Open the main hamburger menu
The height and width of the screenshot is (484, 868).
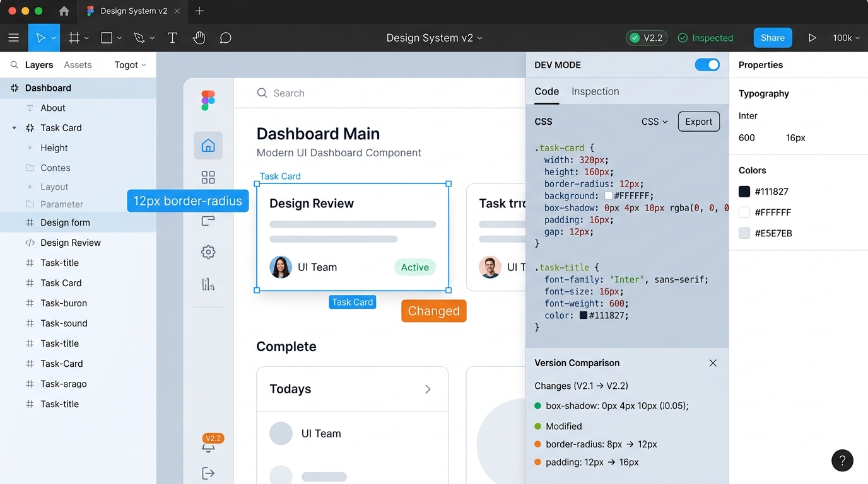[x=14, y=38]
